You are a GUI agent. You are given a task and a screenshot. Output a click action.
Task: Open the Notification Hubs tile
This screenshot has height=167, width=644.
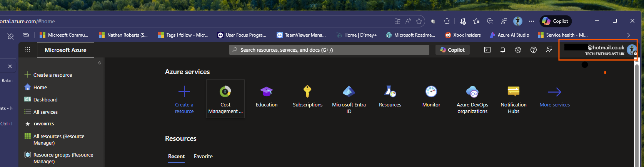(x=514, y=100)
